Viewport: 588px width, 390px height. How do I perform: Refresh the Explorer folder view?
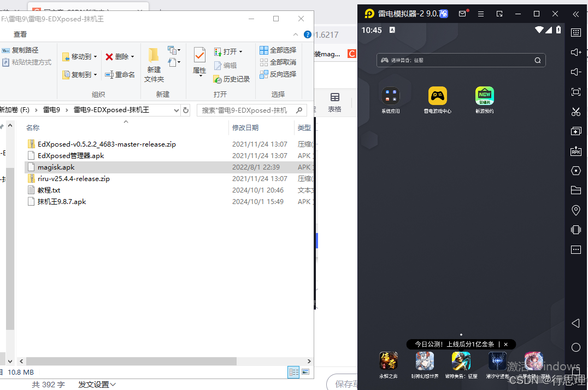[x=186, y=110]
